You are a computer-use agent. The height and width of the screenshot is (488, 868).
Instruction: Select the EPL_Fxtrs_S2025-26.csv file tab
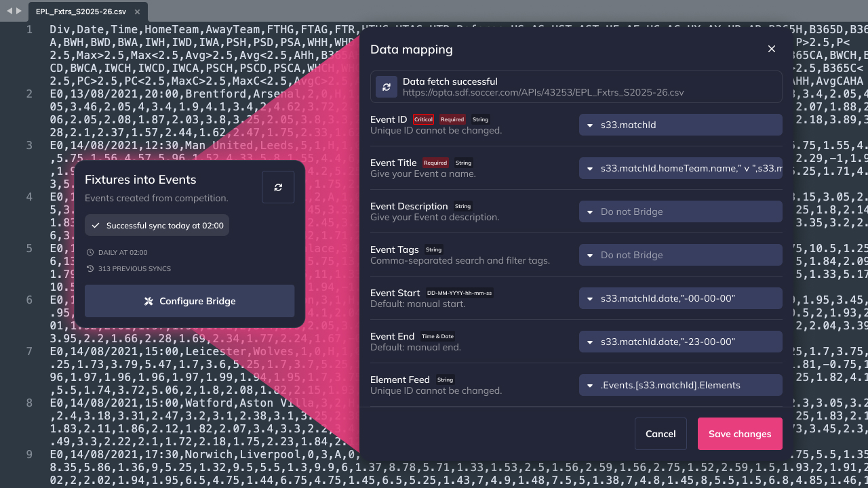[x=80, y=12]
